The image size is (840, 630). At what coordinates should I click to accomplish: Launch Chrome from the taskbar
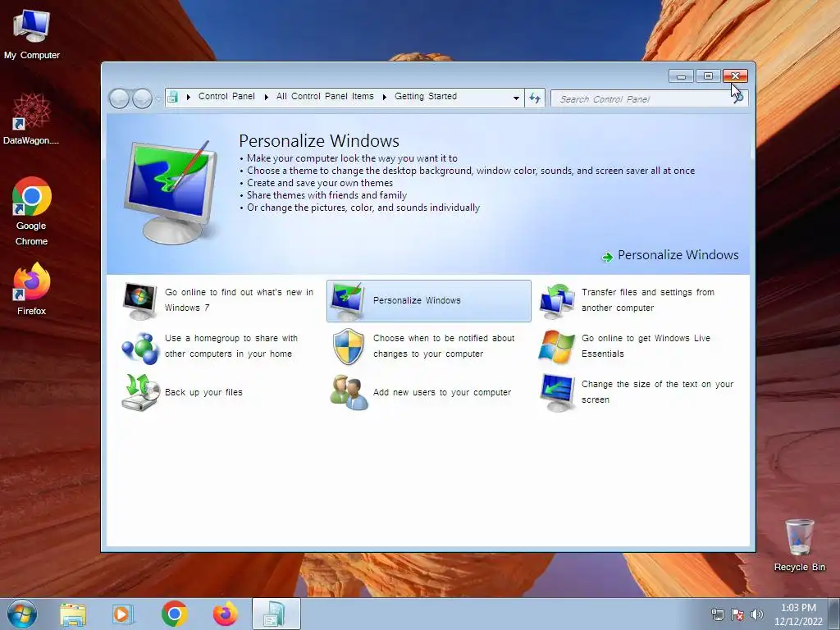point(174,614)
